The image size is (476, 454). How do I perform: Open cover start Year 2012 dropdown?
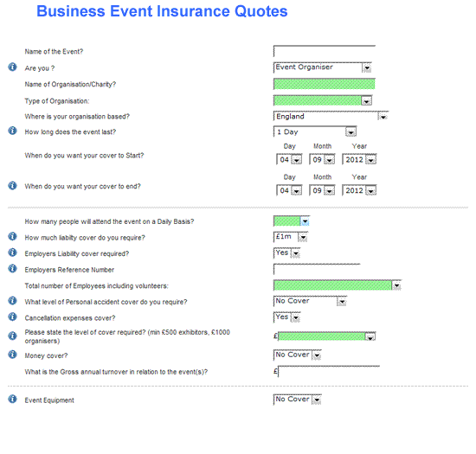(359, 159)
